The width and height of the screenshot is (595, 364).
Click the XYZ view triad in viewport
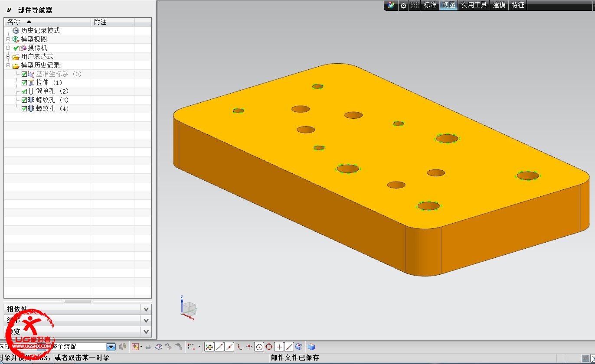[x=188, y=308]
